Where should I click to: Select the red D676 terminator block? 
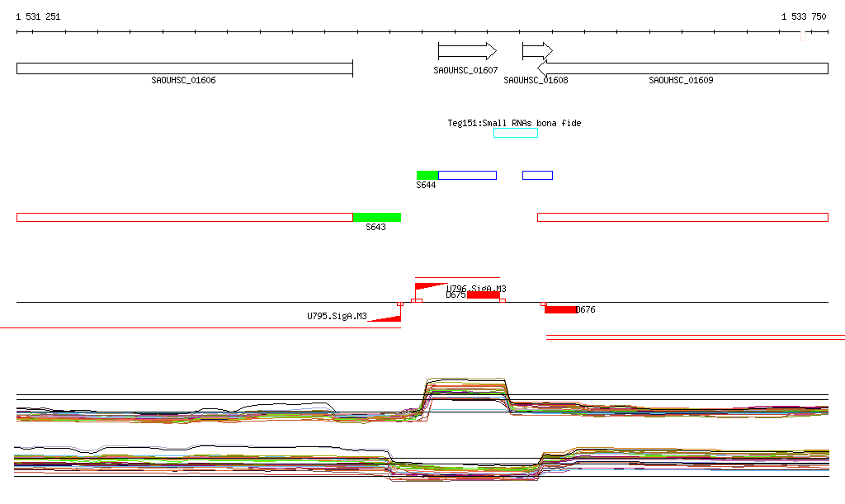point(560,309)
